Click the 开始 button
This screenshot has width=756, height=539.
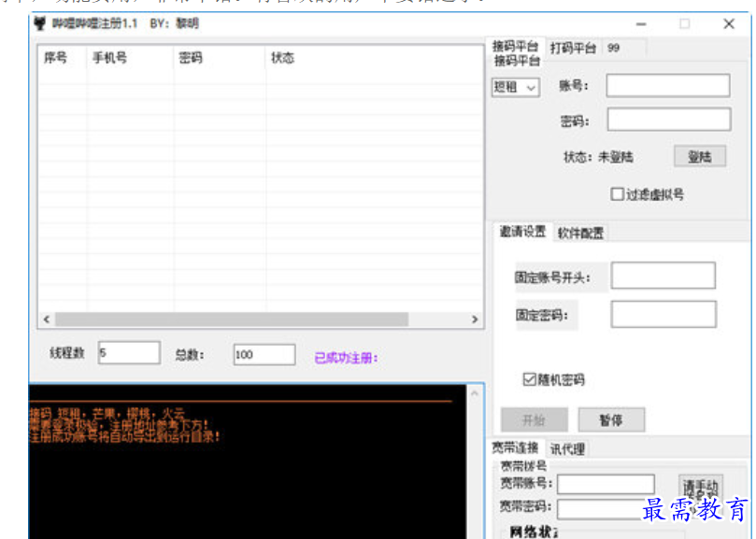(x=535, y=420)
